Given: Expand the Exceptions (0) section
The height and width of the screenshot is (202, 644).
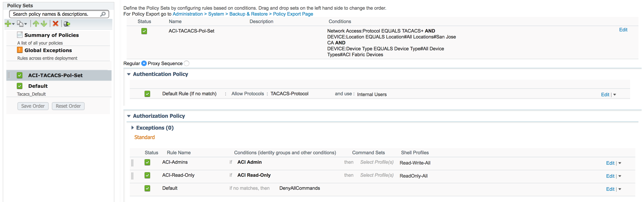Looking at the screenshot, I should pos(133,128).
